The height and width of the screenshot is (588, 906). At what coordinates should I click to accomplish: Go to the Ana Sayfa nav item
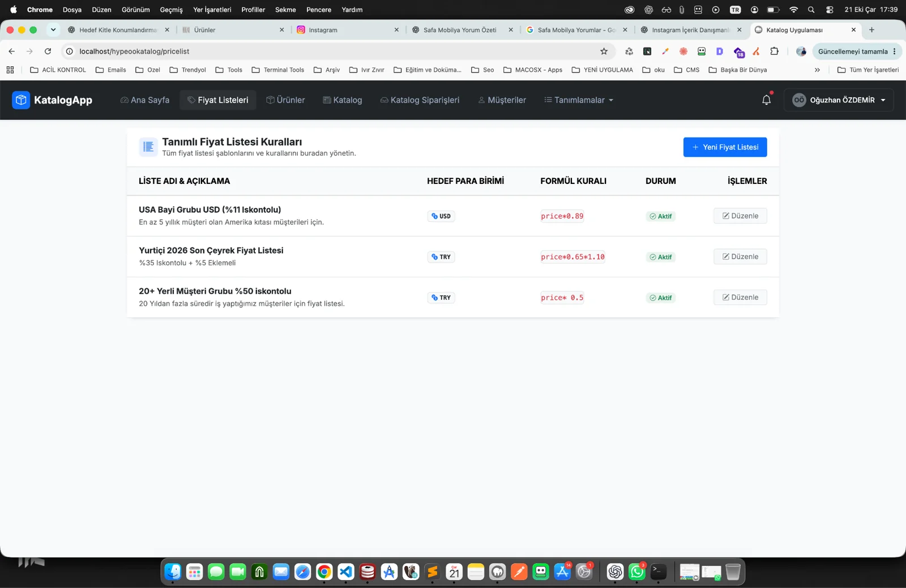[145, 100]
